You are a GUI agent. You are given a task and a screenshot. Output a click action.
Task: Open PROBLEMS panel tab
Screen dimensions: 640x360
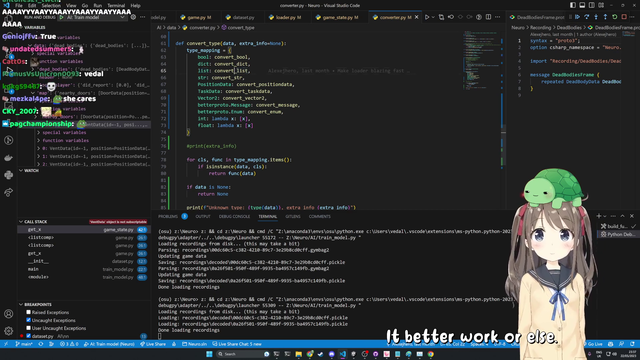[168, 216]
